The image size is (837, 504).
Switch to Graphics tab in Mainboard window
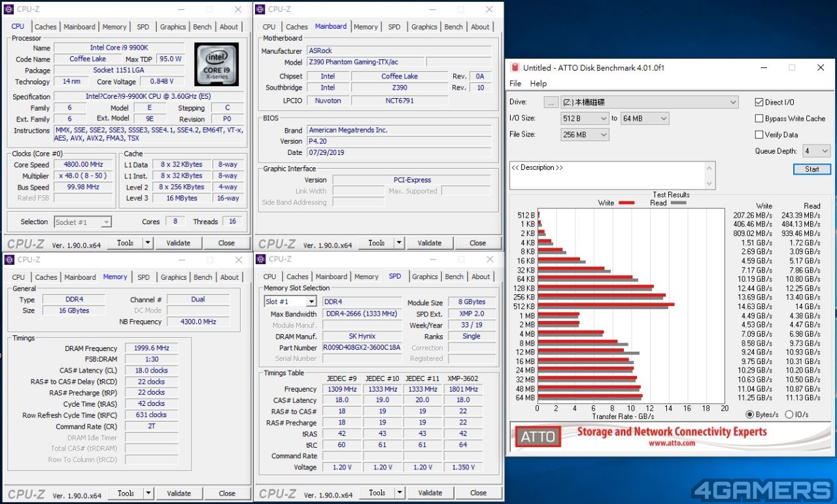pyautogui.click(x=424, y=27)
